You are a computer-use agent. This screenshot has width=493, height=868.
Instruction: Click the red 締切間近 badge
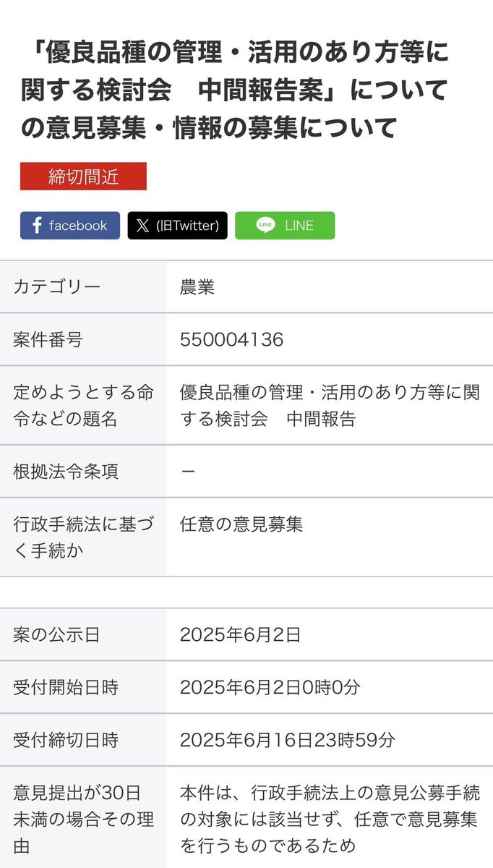[83, 176]
